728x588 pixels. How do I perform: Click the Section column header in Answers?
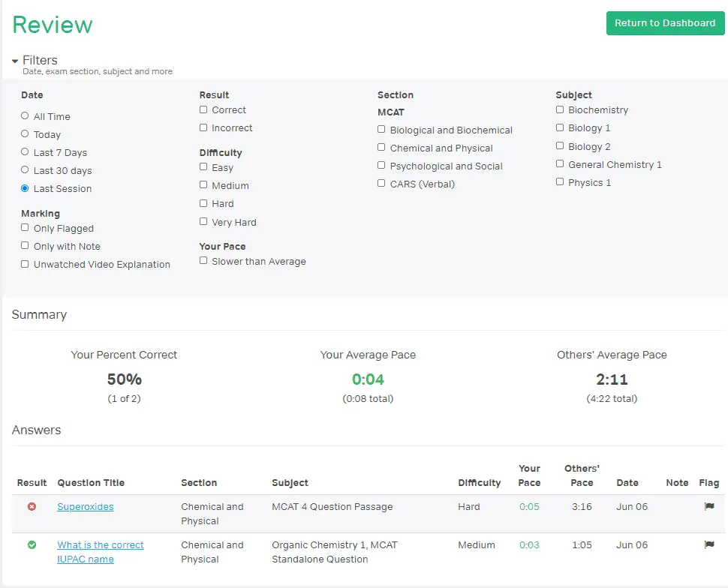pos(199,483)
